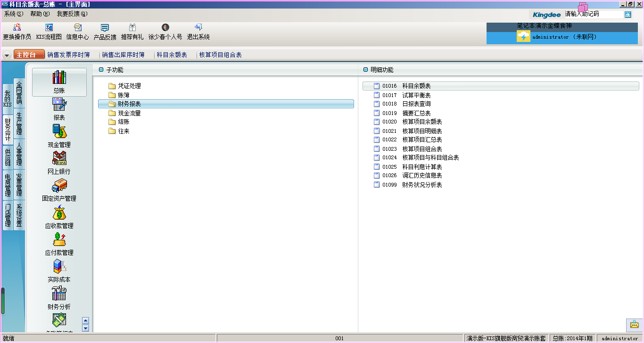Switch to the 销售出库序时簿 tab
This screenshot has width=644, height=343.
pyautogui.click(x=123, y=55)
